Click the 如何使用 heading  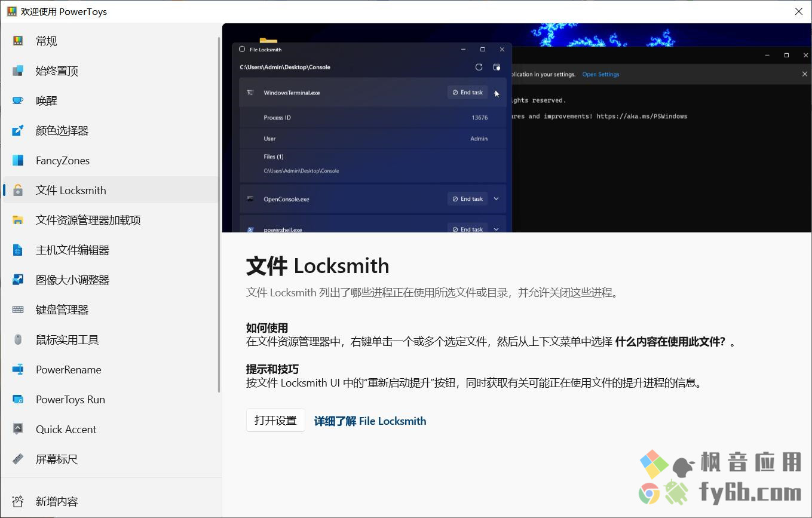(267, 328)
